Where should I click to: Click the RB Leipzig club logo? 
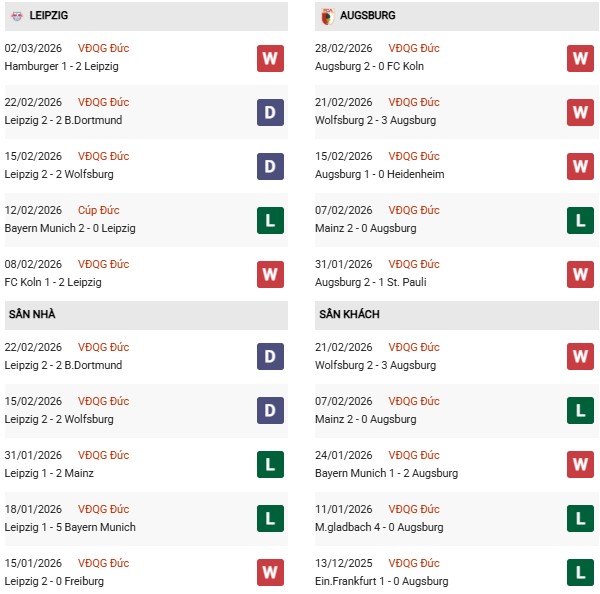[16, 16]
